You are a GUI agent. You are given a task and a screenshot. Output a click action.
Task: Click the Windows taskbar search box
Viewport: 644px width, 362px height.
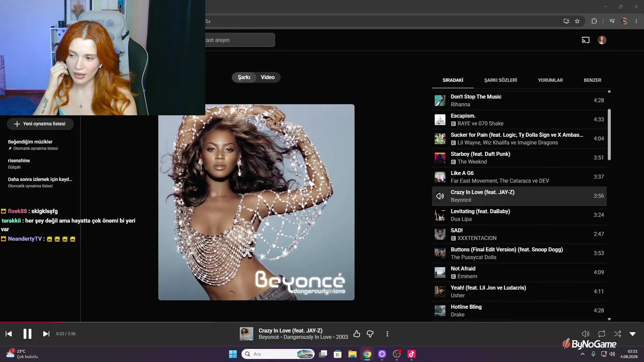tap(278, 354)
